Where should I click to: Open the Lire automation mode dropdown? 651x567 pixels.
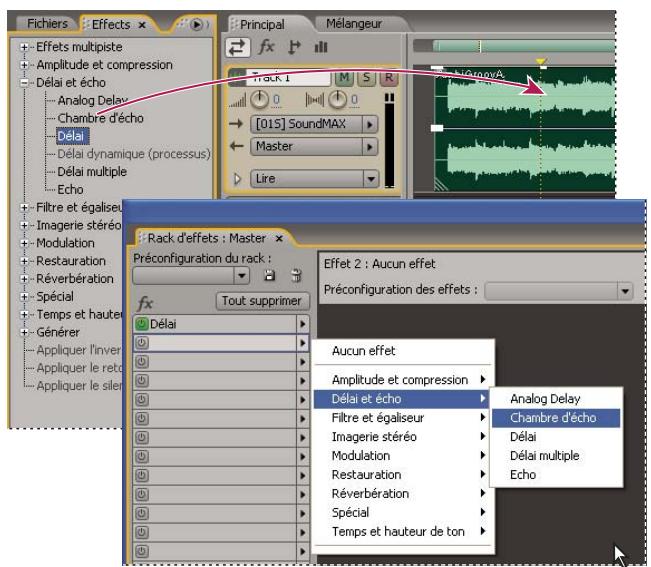(x=370, y=179)
